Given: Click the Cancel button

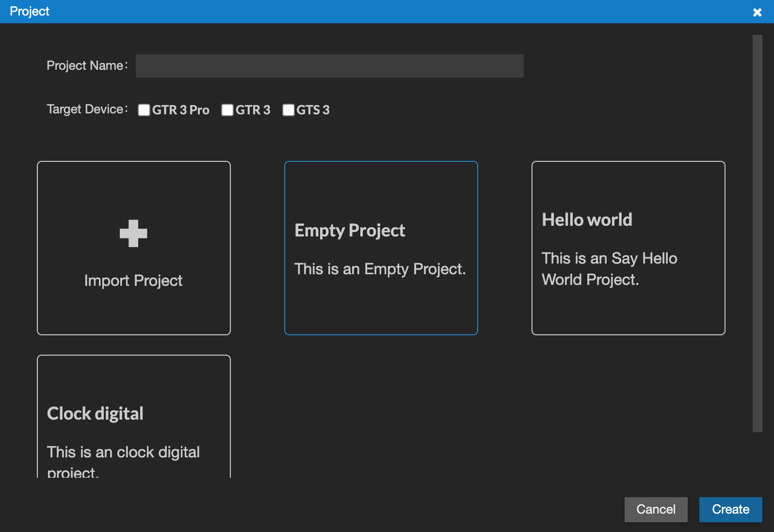Looking at the screenshot, I should [x=656, y=509].
